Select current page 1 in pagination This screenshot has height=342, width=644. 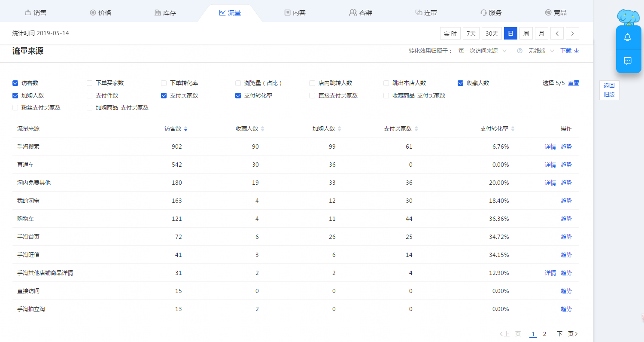click(x=533, y=334)
